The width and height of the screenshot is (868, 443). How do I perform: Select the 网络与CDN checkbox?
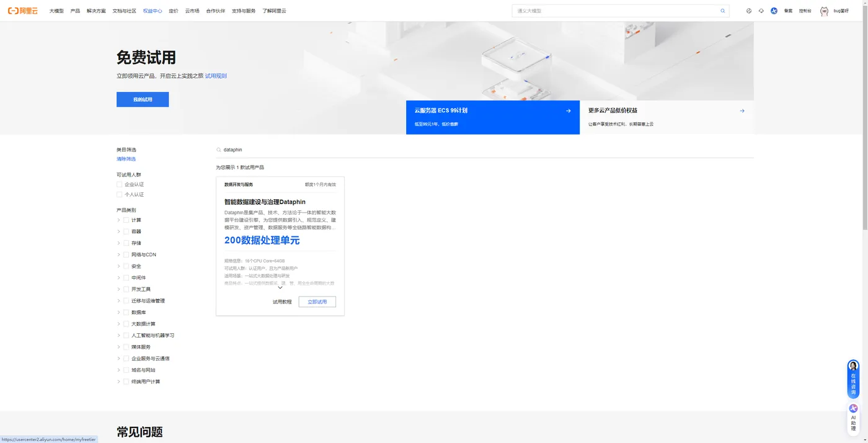[126, 254]
